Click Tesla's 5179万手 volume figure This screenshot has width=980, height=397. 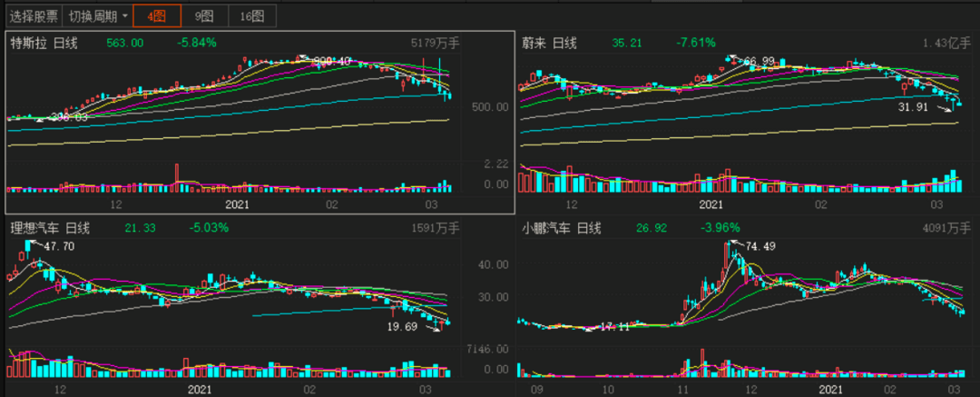pyautogui.click(x=435, y=43)
